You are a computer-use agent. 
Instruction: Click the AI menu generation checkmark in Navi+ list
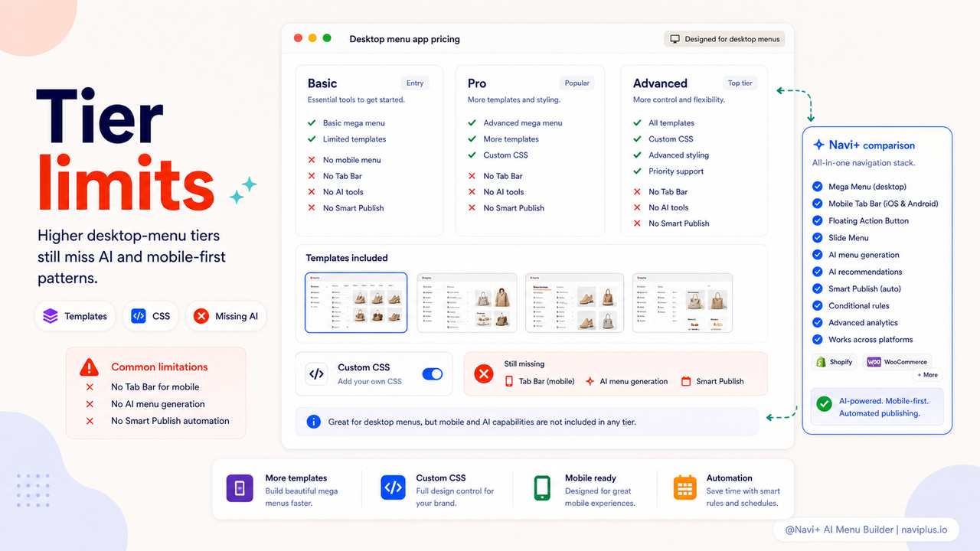[818, 255]
